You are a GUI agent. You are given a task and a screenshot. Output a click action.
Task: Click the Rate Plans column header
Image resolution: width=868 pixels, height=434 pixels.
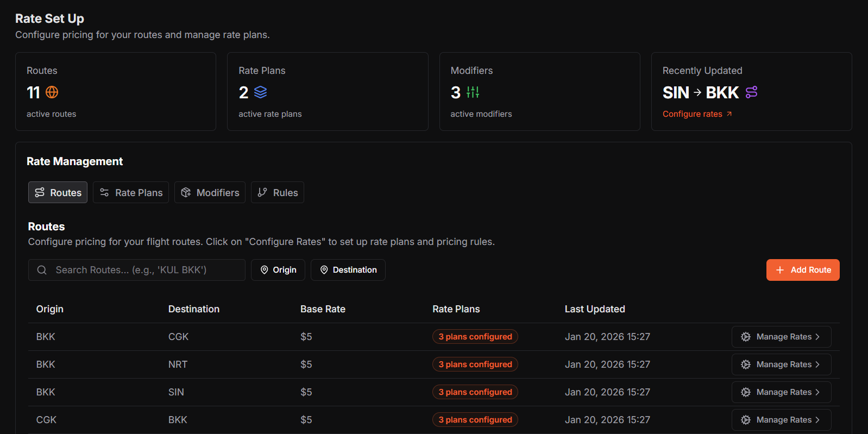tap(456, 309)
